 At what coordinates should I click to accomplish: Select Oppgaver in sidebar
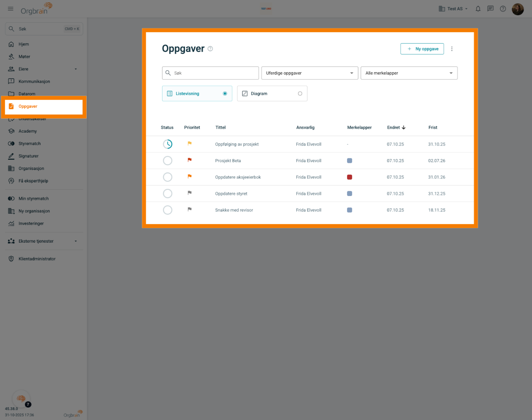(x=44, y=107)
